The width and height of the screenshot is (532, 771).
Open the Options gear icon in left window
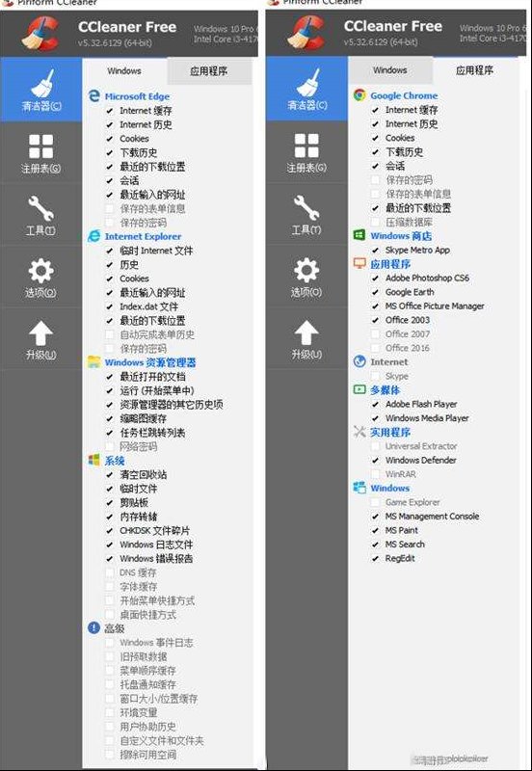point(40,271)
